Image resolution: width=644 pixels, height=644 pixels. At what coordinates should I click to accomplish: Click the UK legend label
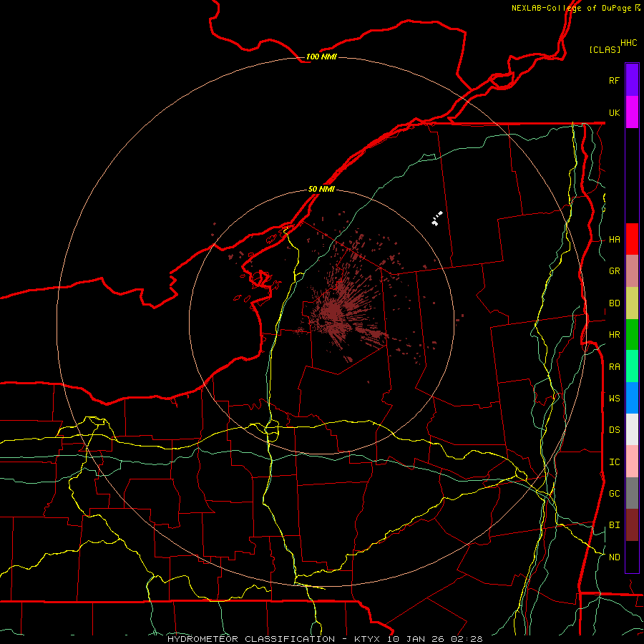615,112
